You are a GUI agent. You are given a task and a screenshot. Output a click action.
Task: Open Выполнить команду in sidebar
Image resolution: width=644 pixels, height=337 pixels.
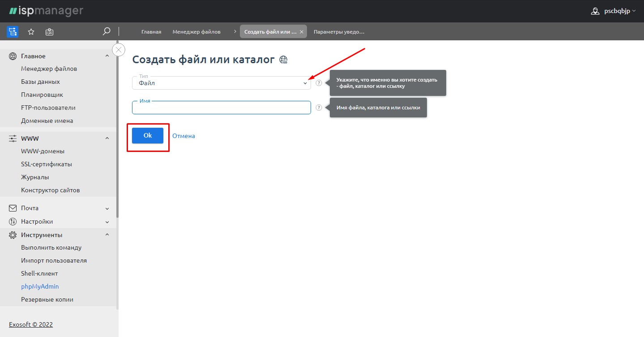(x=51, y=247)
